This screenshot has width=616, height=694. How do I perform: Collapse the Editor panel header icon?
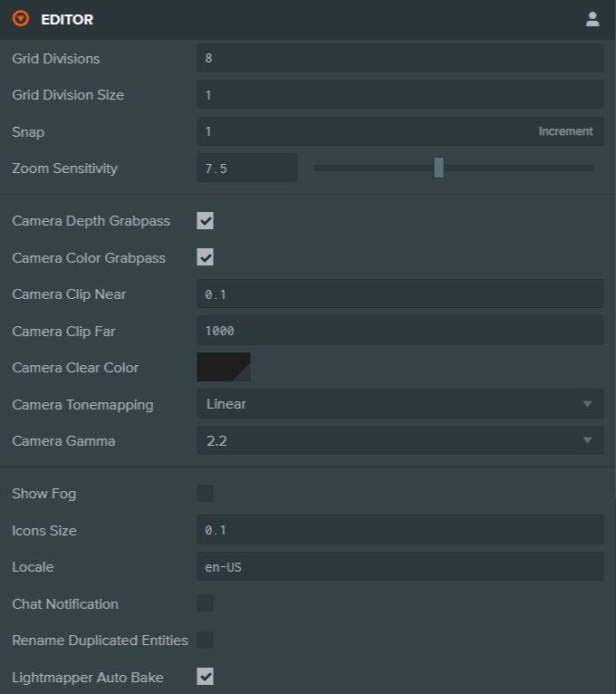21,19
